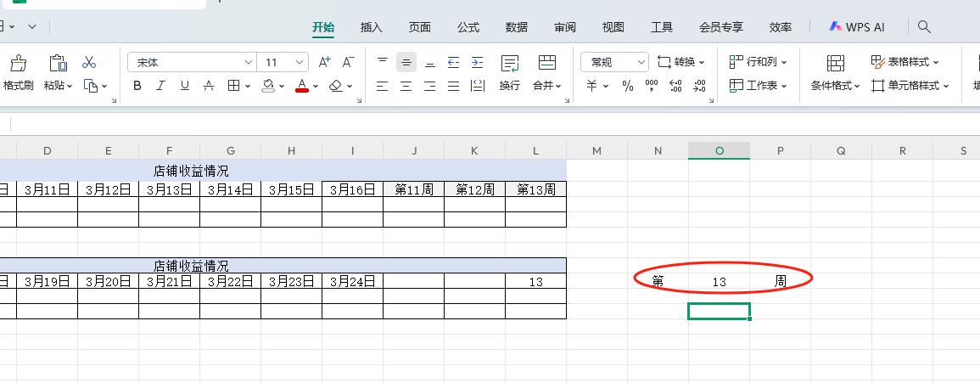Apply cell borders using the border grid icon
The image size is (980, 383).
233,86
